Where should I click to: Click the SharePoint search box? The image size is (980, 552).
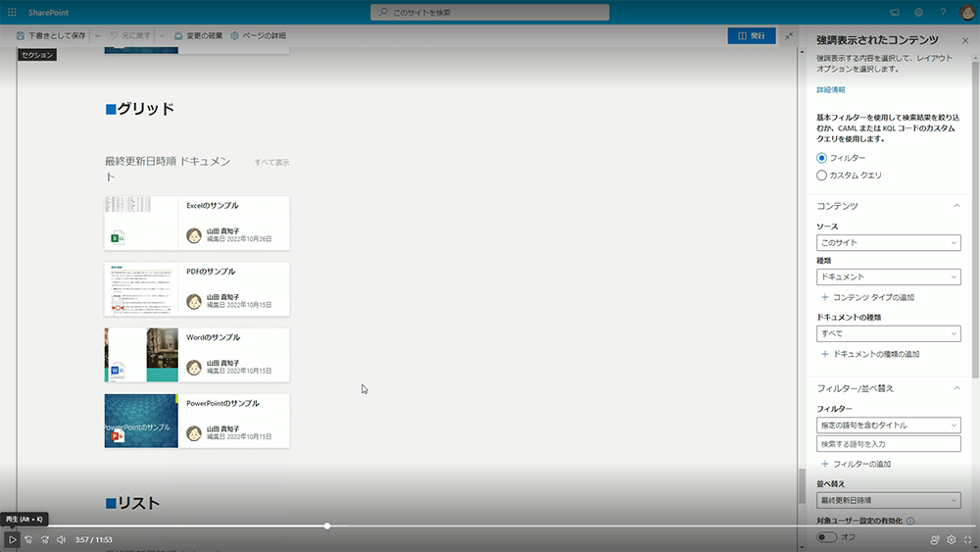pos(489,12)
